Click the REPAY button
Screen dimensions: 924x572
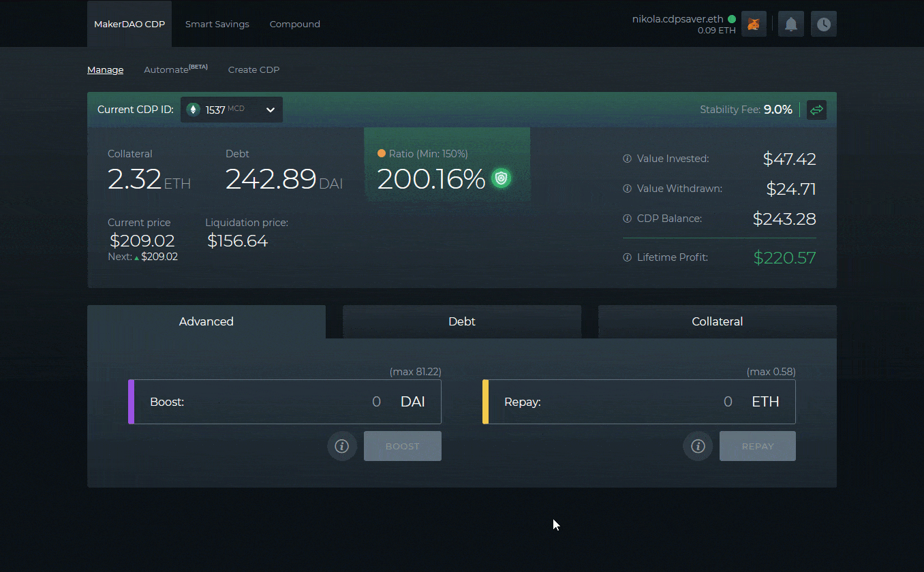click(x=757, y=446)
